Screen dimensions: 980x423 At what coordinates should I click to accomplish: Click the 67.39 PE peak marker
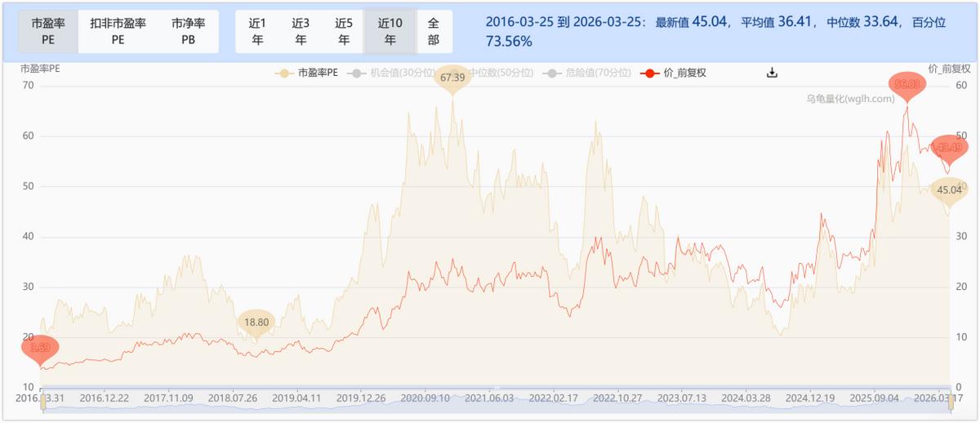[452, 78]
